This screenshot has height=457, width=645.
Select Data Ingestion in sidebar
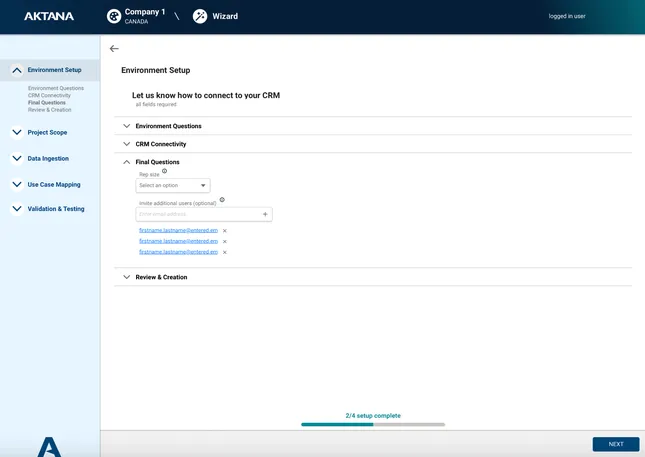48,158
